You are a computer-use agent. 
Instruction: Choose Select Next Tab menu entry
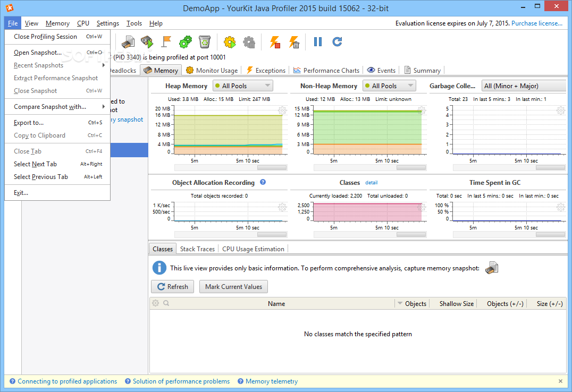click(x=57, y=164)
